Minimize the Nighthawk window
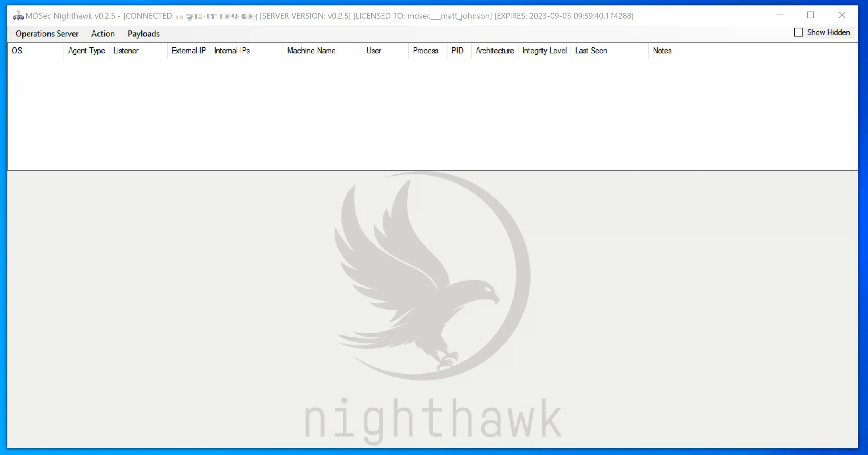Screen dimensions: 868x455 coord(780,15)
